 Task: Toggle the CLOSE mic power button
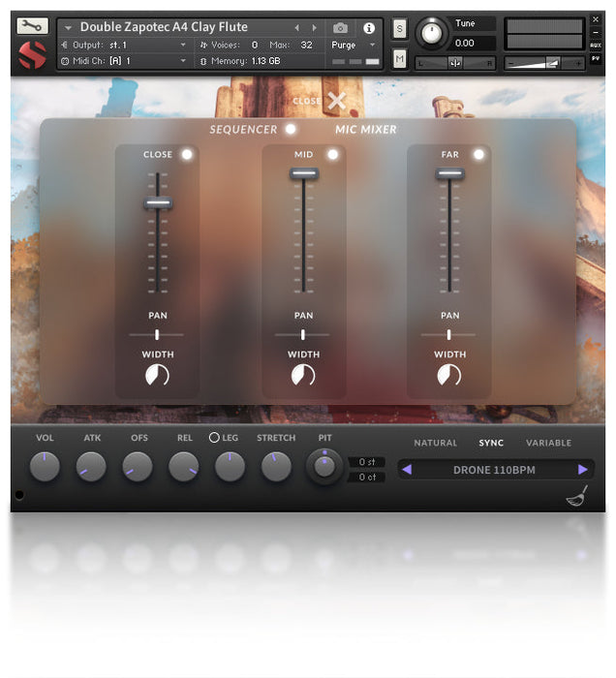pyautogui.click(x=187, y=154)
